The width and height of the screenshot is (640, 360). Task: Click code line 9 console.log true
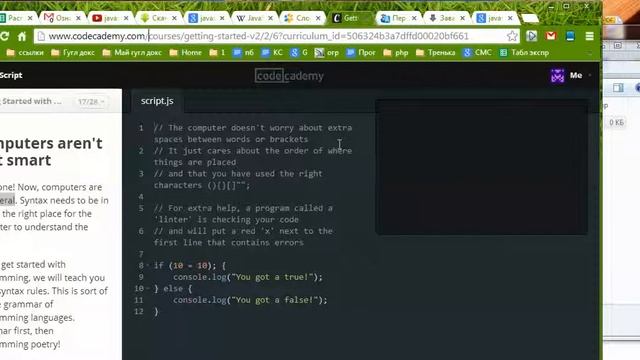coord(248,277)
